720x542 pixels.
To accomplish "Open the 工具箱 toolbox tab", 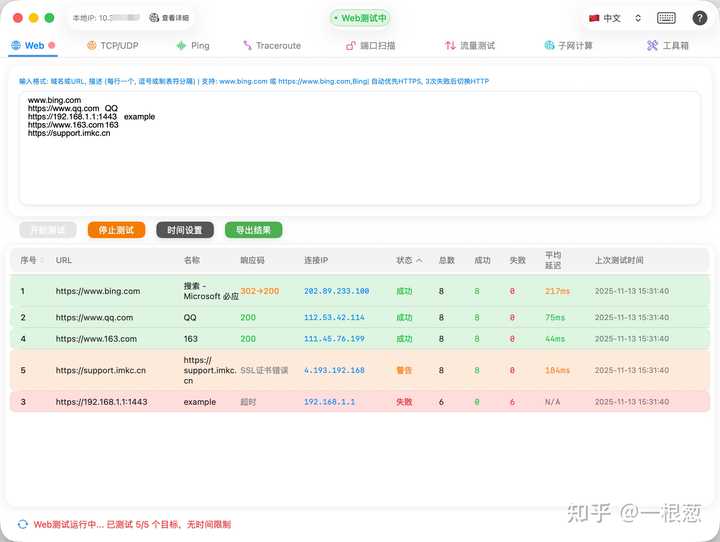I will [x=668, y=45].
